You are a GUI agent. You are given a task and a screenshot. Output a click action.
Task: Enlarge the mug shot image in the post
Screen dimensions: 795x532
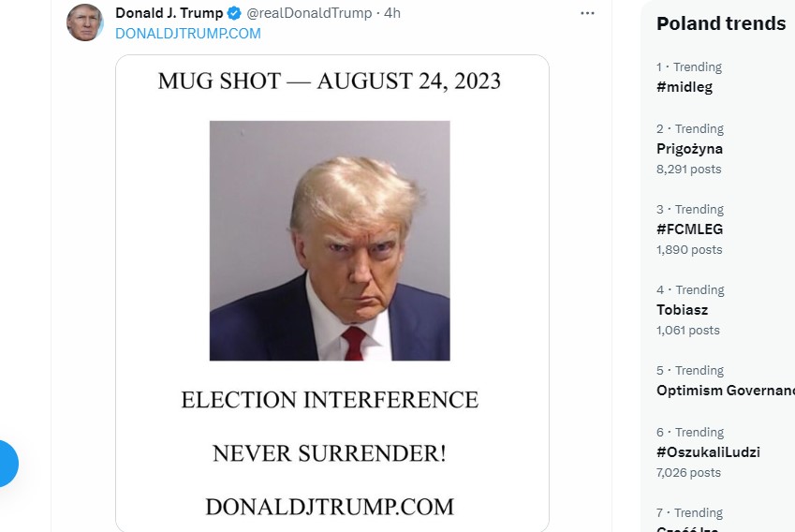point(331,292)
